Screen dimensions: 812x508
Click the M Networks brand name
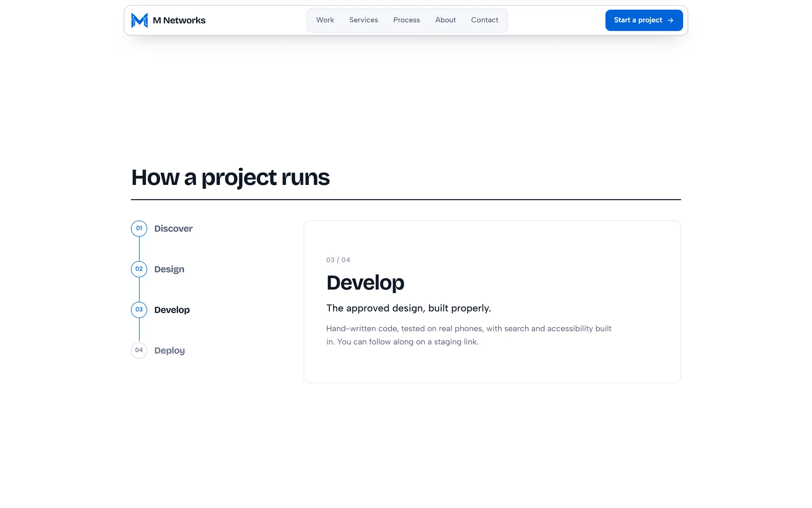pyautogui.click(x=179, y=20)
